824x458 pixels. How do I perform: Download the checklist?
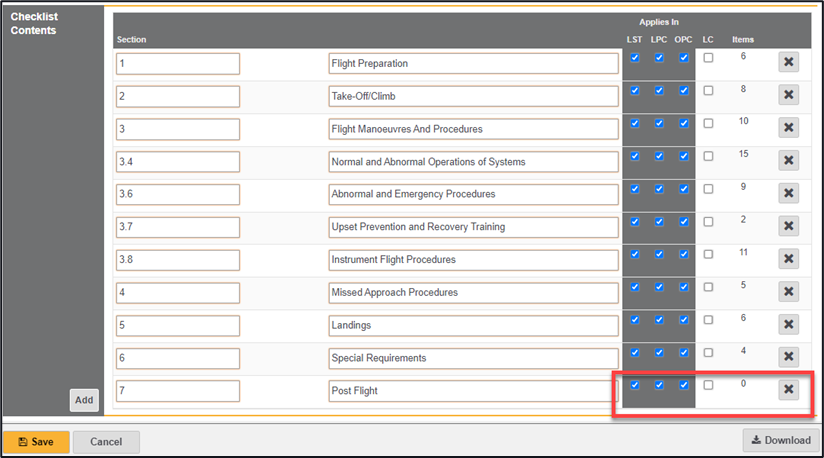point(781,440)
